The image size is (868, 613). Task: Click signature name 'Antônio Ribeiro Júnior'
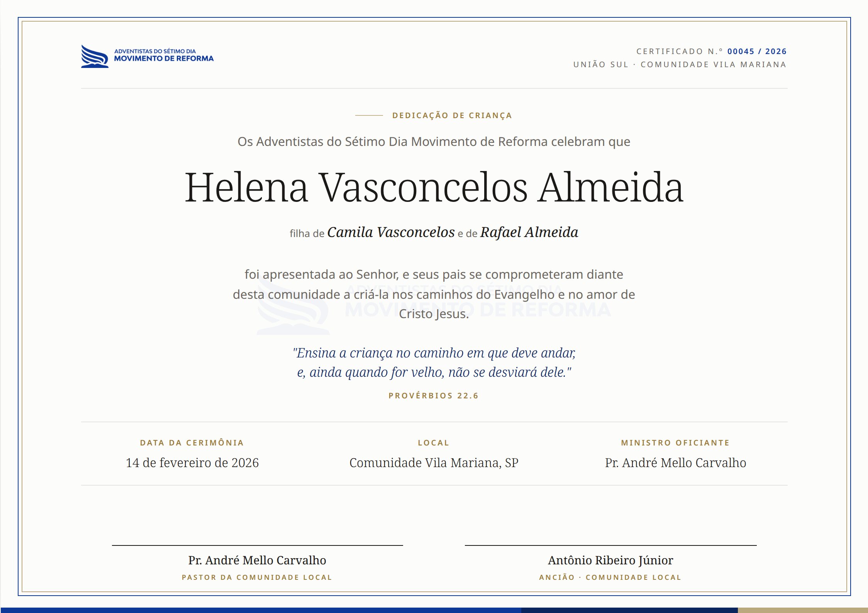tap(610, 561)
